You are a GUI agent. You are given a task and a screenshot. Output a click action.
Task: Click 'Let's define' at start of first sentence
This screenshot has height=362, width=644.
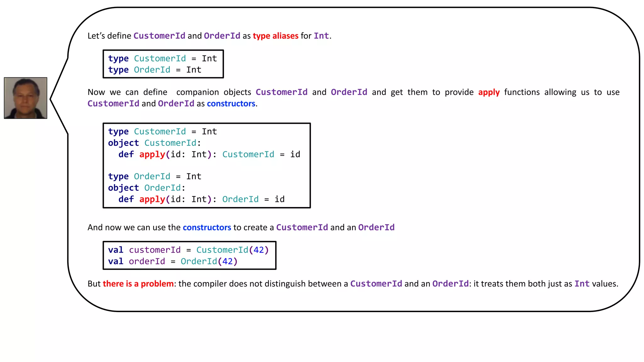point(109,36)
